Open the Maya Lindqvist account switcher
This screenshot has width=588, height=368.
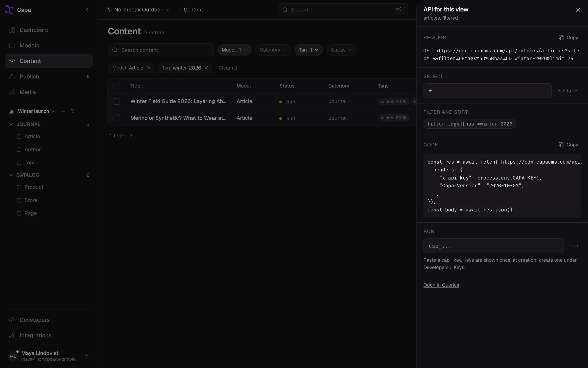[49, 356]
